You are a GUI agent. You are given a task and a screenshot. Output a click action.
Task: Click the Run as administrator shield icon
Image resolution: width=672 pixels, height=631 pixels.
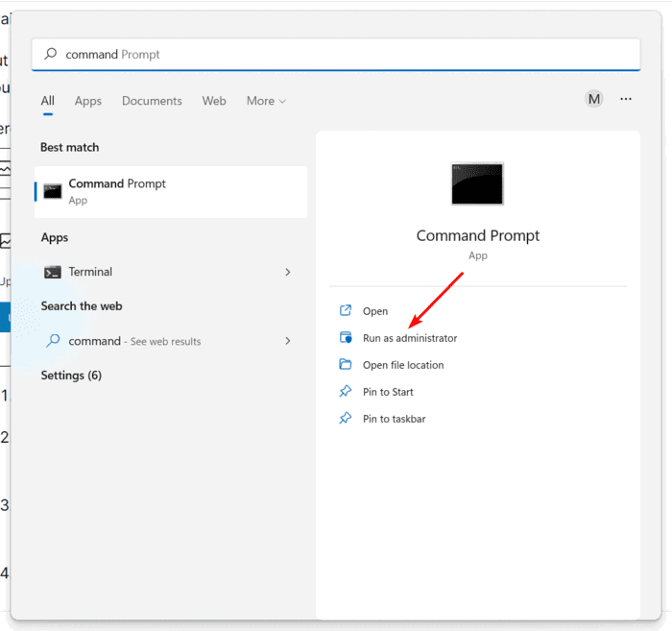[x=346, y=337]
